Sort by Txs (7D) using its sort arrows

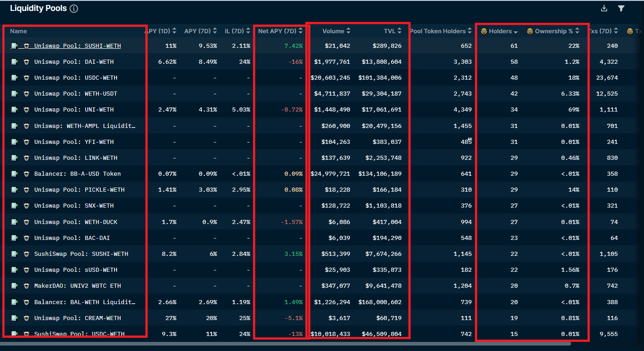[x=616, y=31]
